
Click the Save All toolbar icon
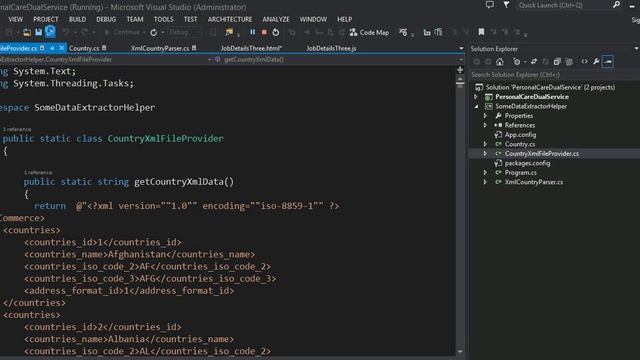50,32
